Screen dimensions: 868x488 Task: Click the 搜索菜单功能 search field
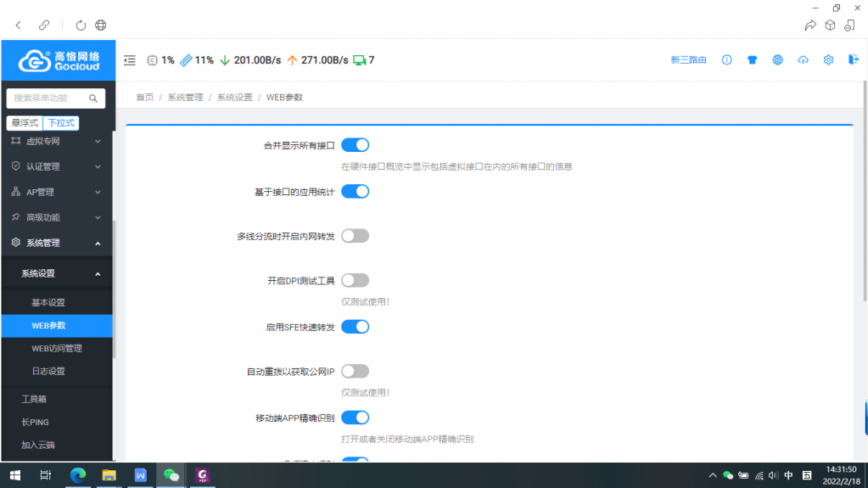(56, 98)
